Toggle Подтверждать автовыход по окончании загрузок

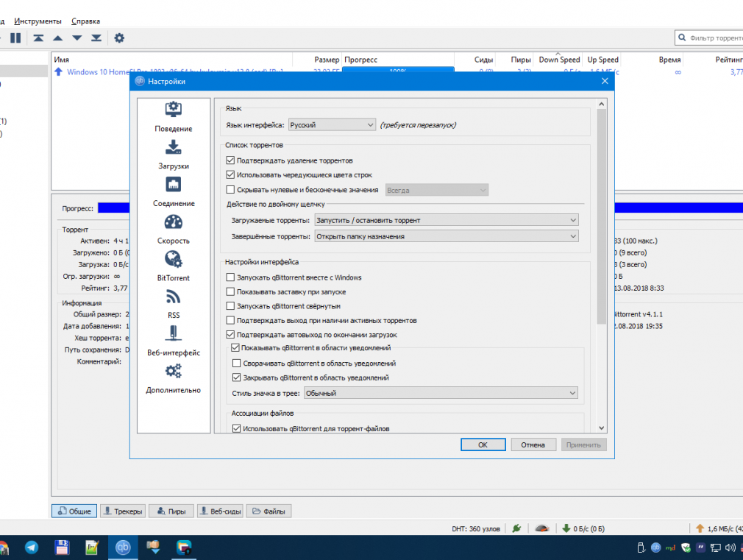tap(230, 335)
